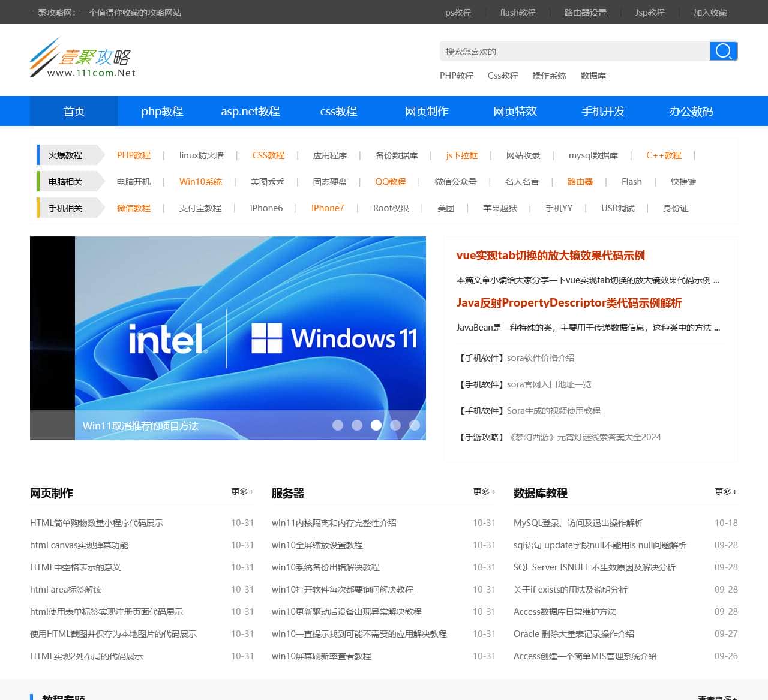Open Access数据库日常维护方法 article
768x700 pixels.
565,612
